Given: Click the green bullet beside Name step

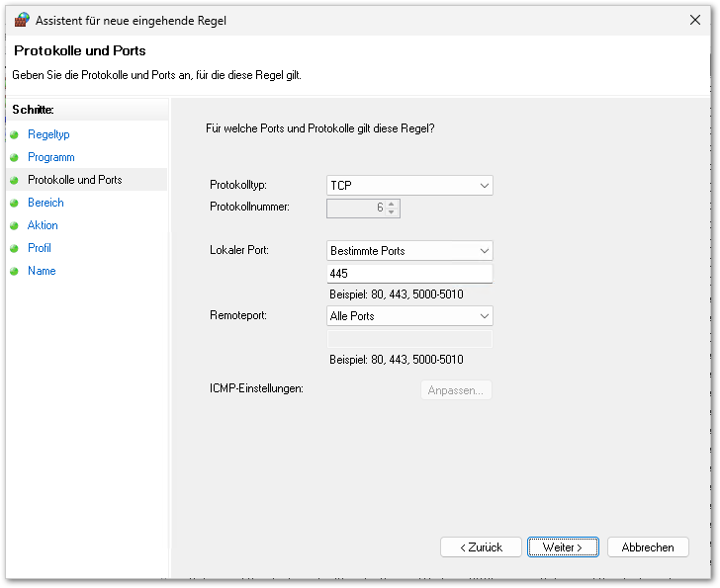Looking at the screenshot, I should point(14,271).
